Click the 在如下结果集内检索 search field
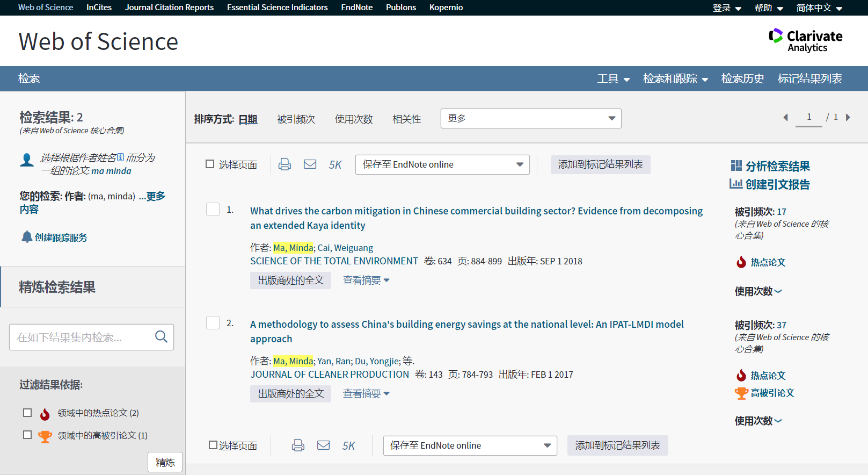868x475 pixels. (x=91, y=337)
